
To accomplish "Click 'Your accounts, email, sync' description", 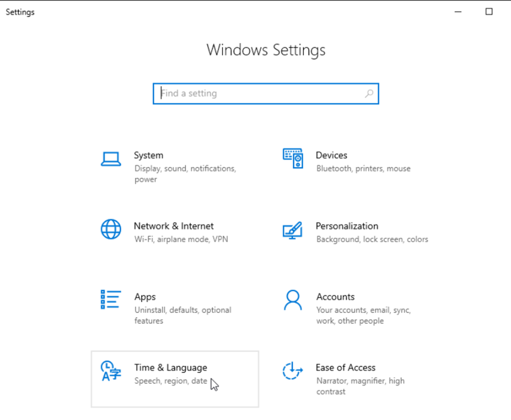I will pyautogui.click(x=363, y=315).
